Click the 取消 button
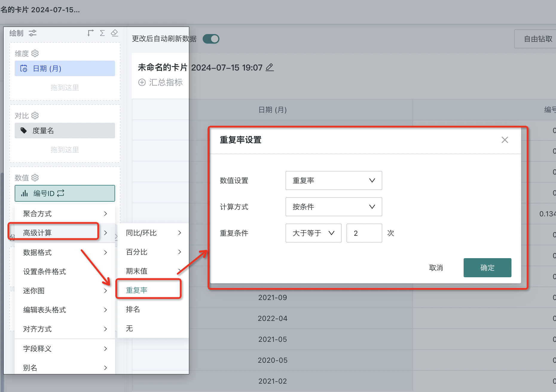Viewport: 556px width, 392px height. coord(436,268)
